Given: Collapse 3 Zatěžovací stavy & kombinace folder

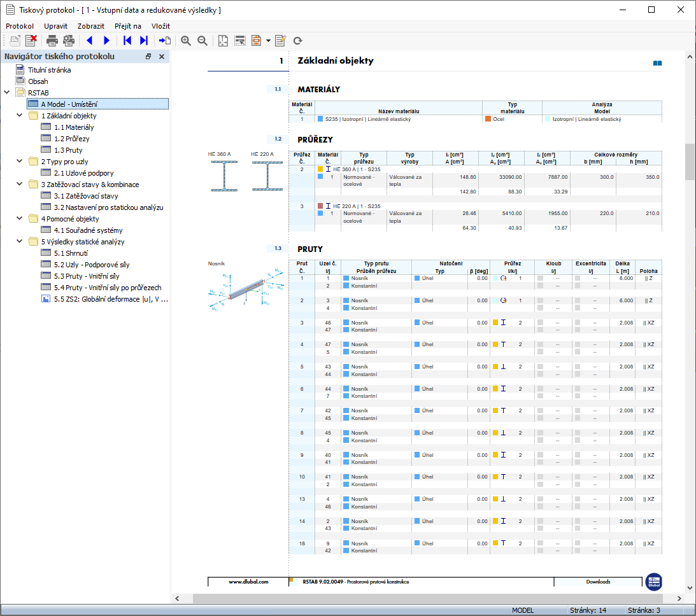Looking at the screenshot, I should [x=20, y=184].
